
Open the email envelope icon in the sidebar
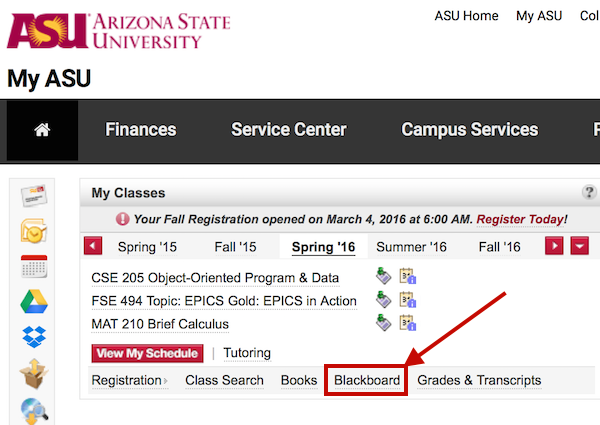pos(34,194)
